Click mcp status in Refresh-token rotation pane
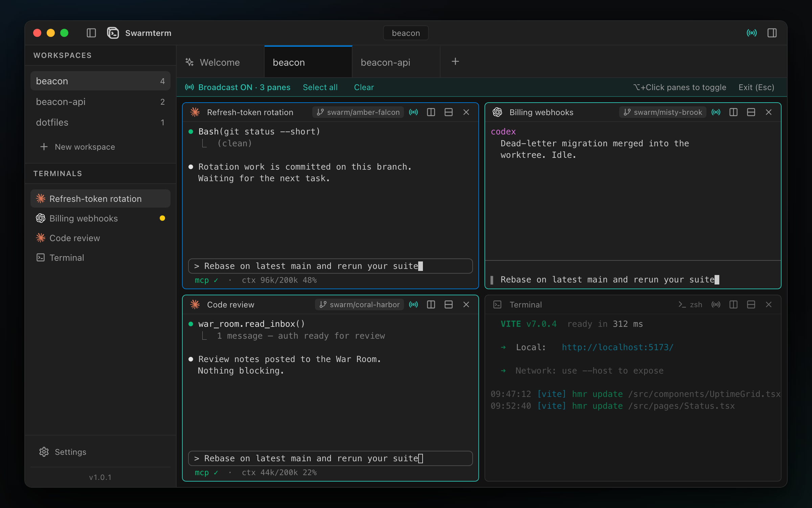Viewport: 812px width, 508px height. click(x=206, y=280)
